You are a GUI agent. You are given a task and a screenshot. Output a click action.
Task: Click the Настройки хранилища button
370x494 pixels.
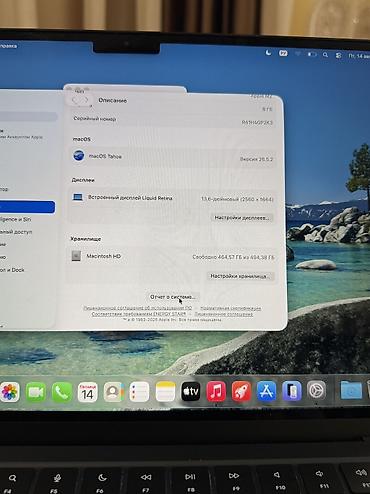click(240, 276)
